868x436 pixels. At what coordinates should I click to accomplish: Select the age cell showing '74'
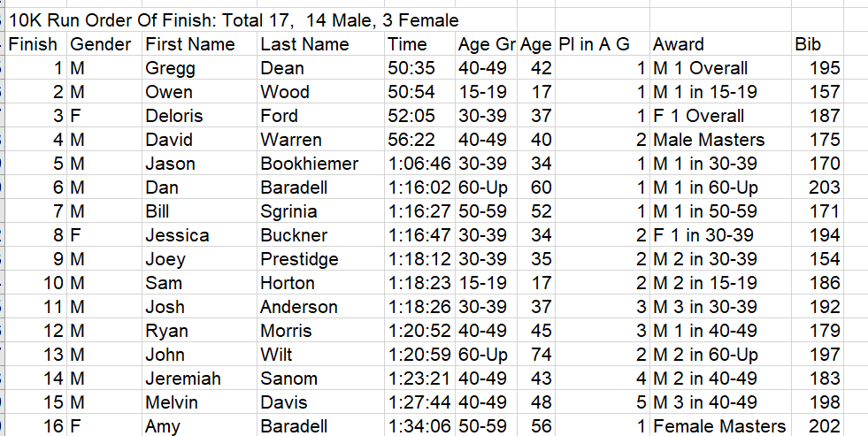[x=541, y=355]
